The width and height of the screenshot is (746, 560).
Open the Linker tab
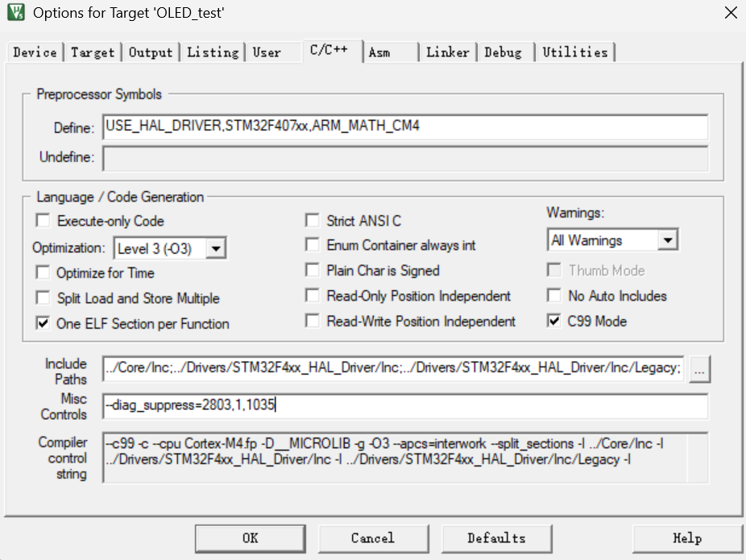(x=448, y=52)
